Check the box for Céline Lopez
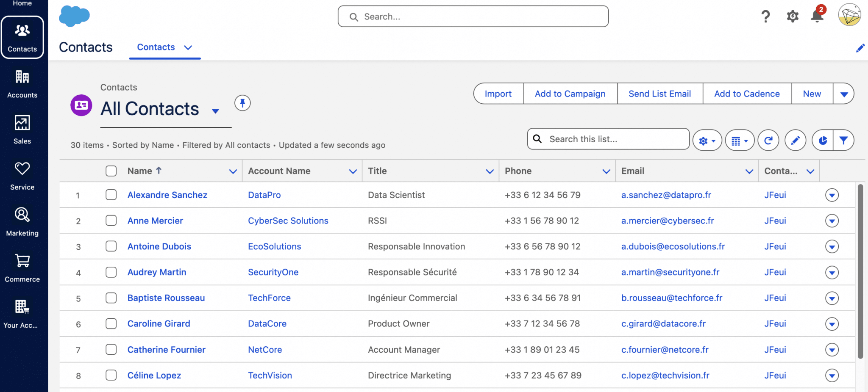 [111, 375]
